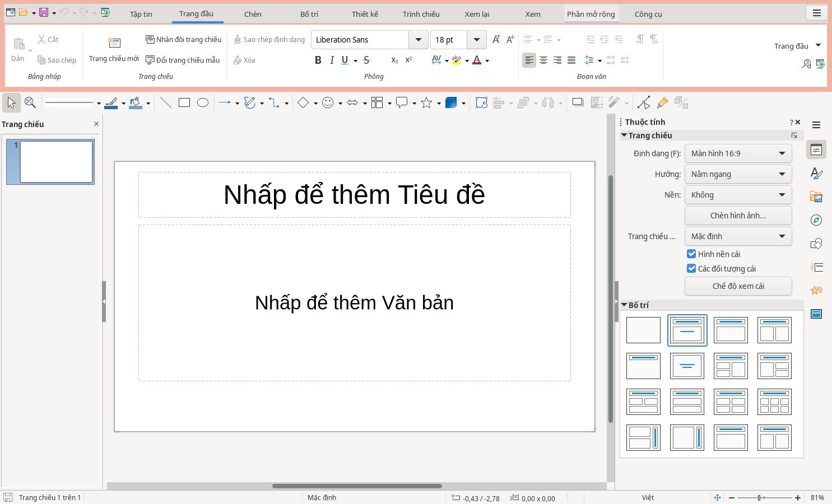This screenshot has height=504, width=832.
Task: Open the Styles sidebar deck
Action: click(816, 174)
